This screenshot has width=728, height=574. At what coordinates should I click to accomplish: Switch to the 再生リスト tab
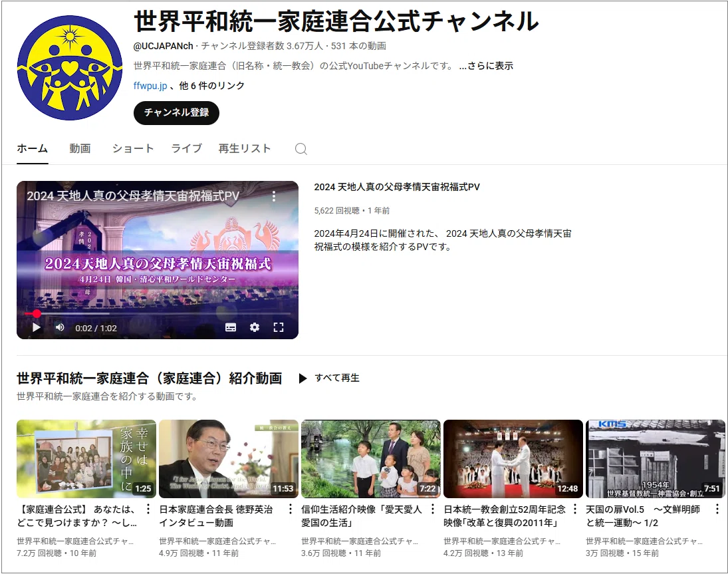[245, 148]
